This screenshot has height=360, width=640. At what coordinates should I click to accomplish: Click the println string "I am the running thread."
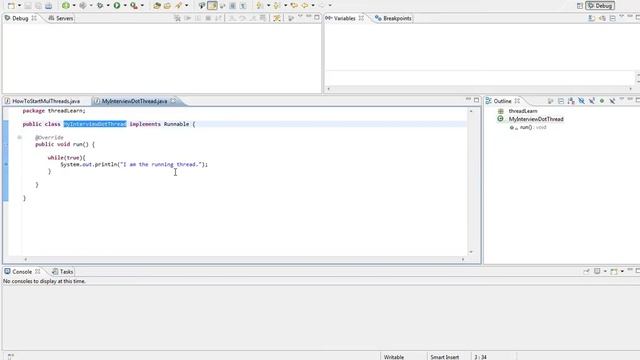[160, 164]
